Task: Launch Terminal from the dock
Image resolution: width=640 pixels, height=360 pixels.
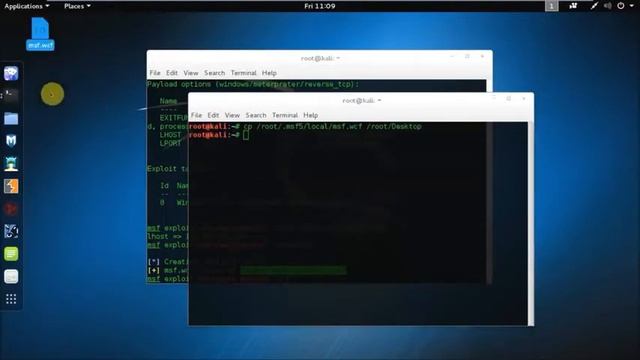Action: point(11,96)
